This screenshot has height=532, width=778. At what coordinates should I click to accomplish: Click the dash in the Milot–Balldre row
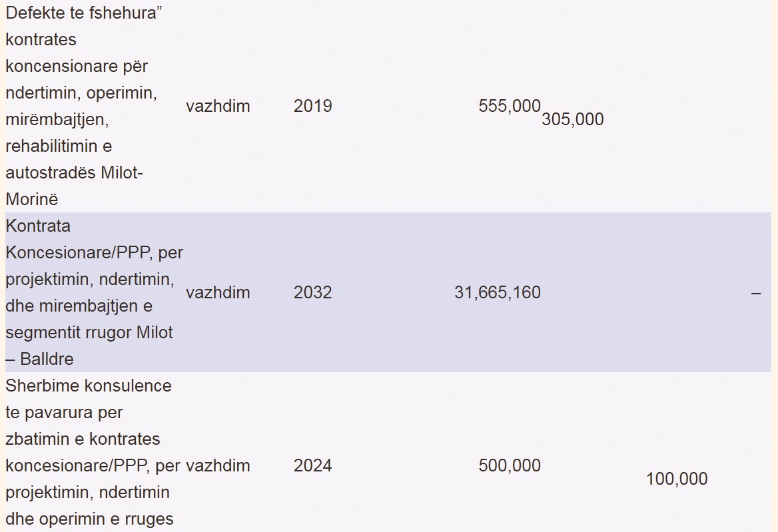[x=755, y=293]
